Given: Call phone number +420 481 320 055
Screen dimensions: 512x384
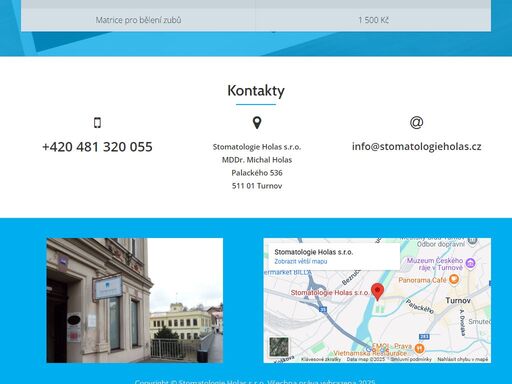Looking at the screenshot, I should tap(97, 147).
